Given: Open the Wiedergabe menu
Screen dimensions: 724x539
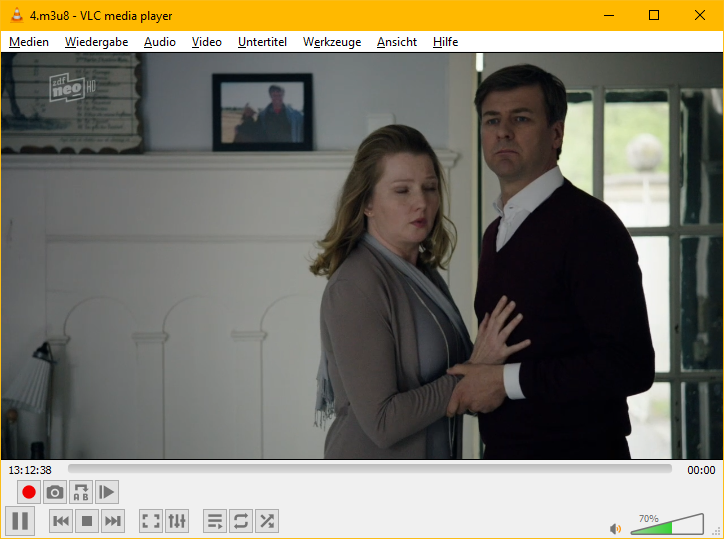Looking at the screenshot, I should 97,42.
